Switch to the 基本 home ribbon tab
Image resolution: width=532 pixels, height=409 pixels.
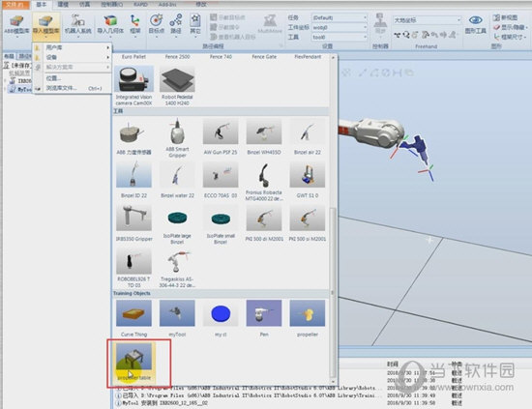click(41, 5)
